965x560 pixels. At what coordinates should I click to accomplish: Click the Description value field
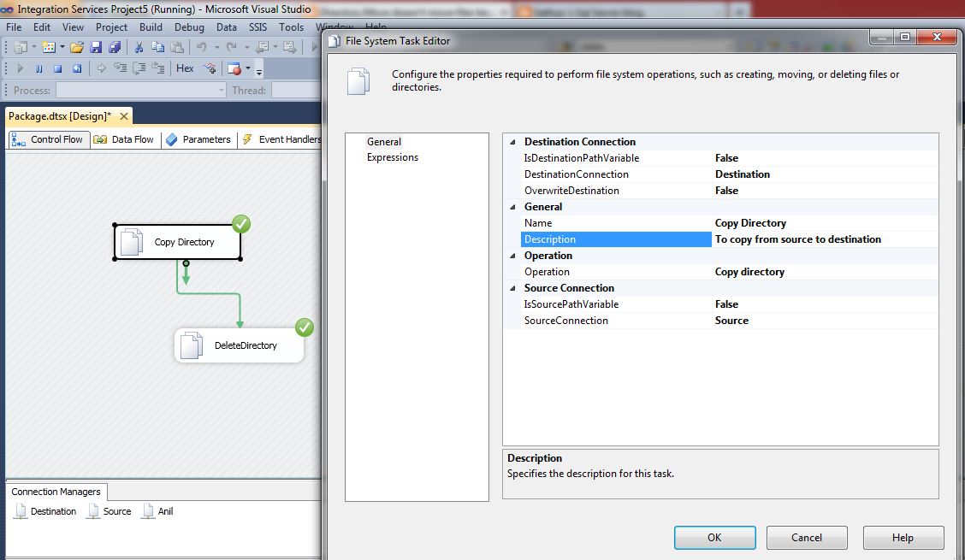(x=825, y=239)
